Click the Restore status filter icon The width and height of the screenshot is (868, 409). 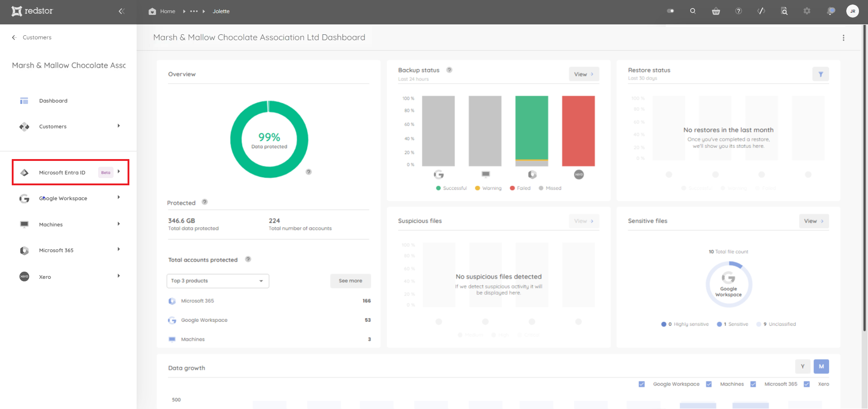[821, 74]
